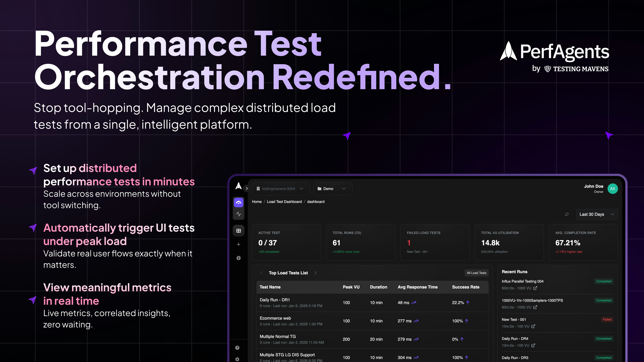Image resolution: width=644 pixels, height=362 pixels.
Task: Click the plus icon in sidebar
Action: click(238, 244)
